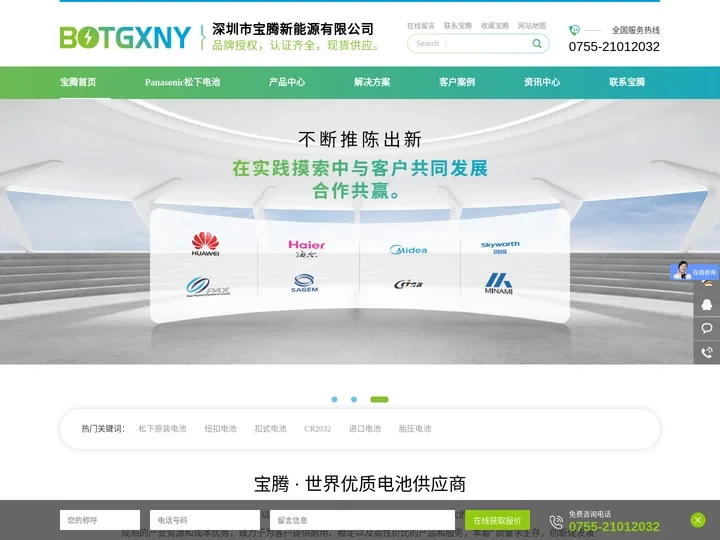Click the bottom bar number 0755-21012032
The image size is (720, 540).
tap(614, 526)
